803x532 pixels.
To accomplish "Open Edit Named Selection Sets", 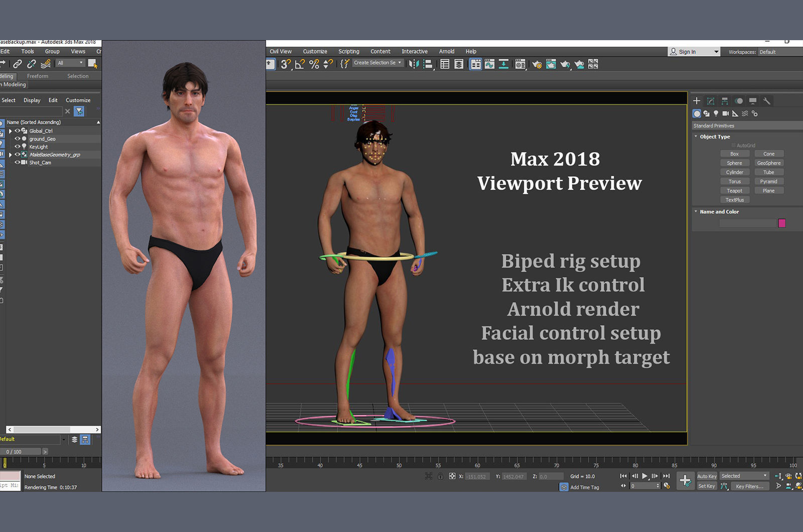I will 345,64.
